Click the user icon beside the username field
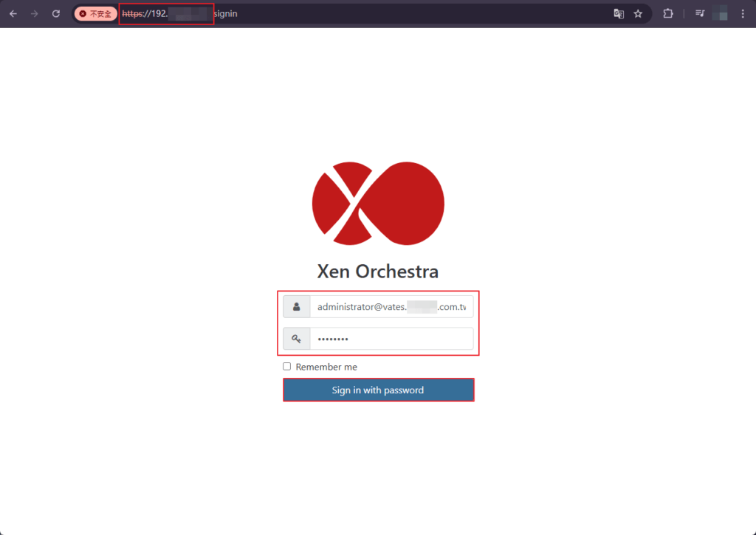The height and width of the screenshot is (535, 756). (297, 306)
